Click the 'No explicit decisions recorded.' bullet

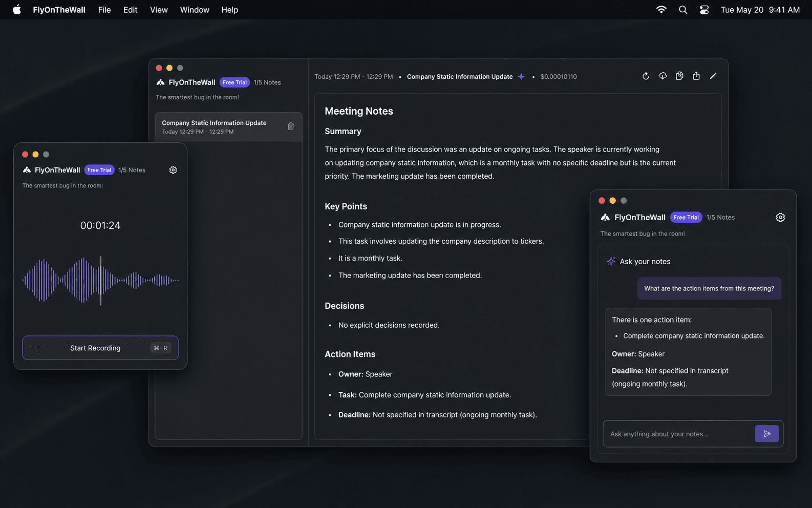389,325
